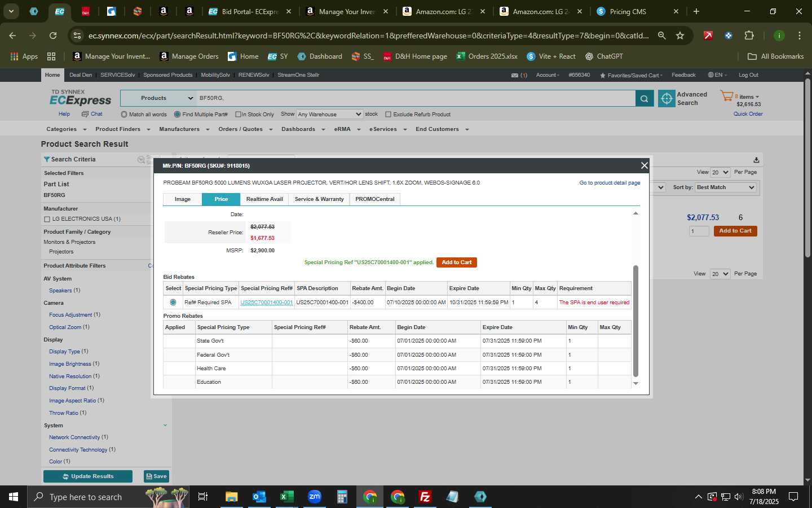Open FileZilla from taskbar
Screen dimensions: 812x508
click(x=425, y=497)
